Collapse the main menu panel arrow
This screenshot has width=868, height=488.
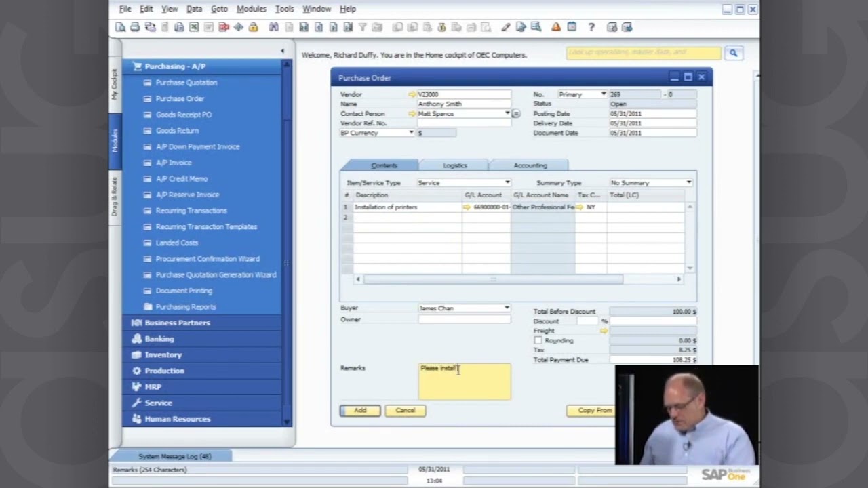click(282, 51)
